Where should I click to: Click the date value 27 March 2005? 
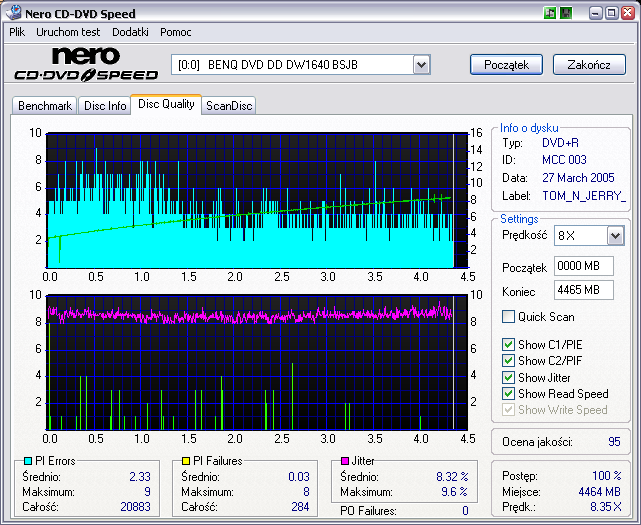coord(578,178)
